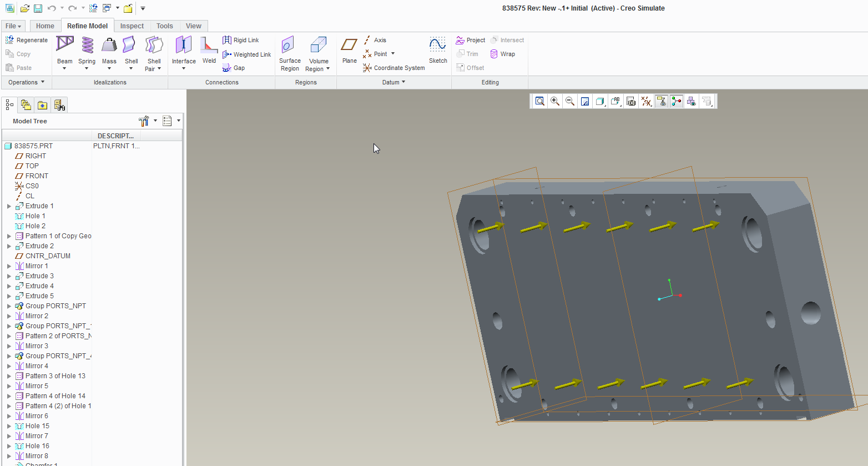868x466 pixels.
Task: Expand Pattern 3 of Hole 13 node
Action: pos(9,376)
